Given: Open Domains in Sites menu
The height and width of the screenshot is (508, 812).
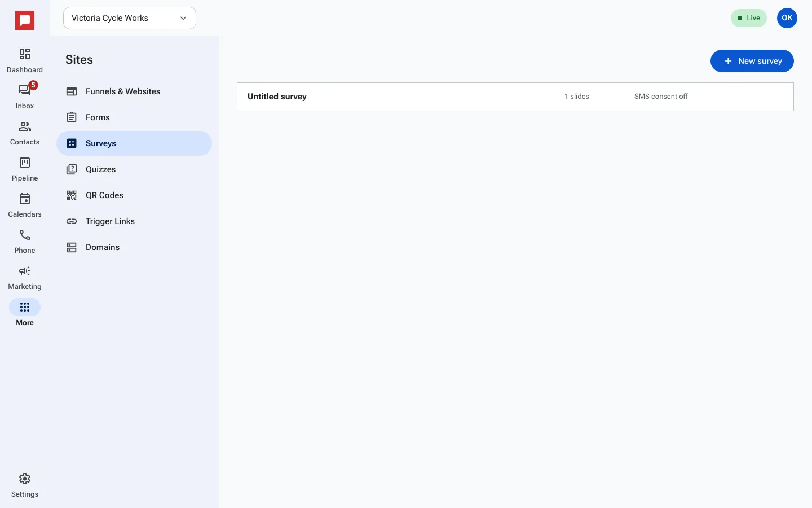Looking at the screenshot, I should (134, 247).
